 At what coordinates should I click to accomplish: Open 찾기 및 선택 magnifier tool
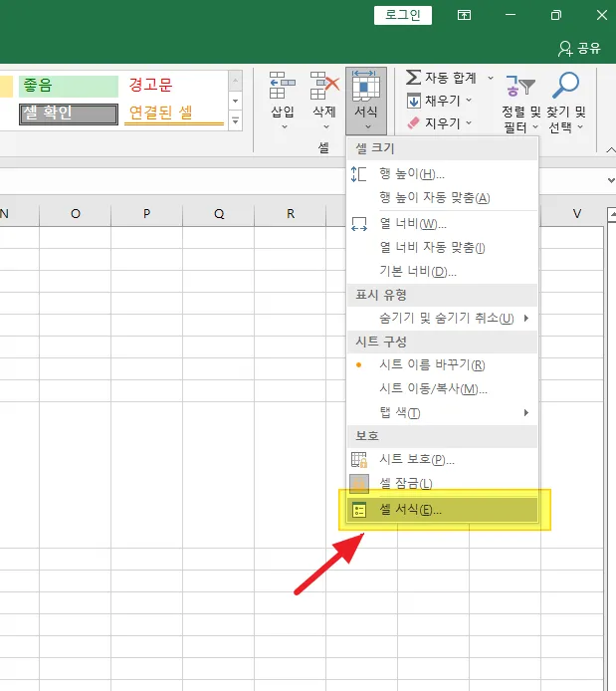566,102
